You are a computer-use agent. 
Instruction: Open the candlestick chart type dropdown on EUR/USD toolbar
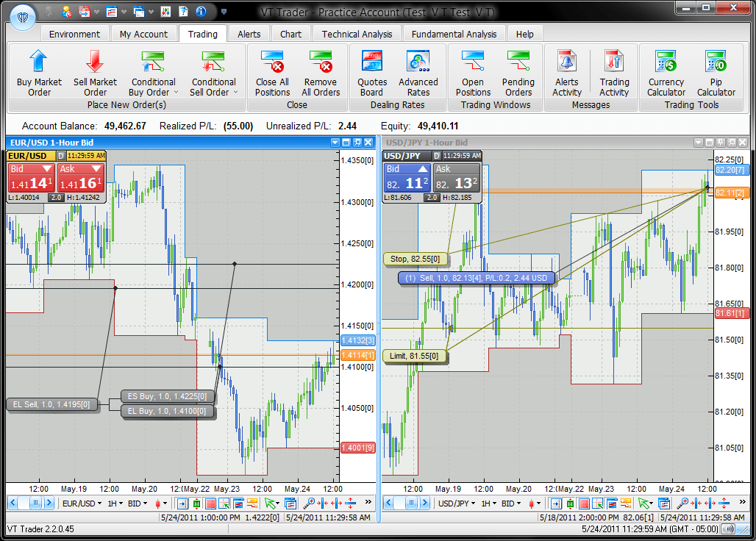[161, 504]
